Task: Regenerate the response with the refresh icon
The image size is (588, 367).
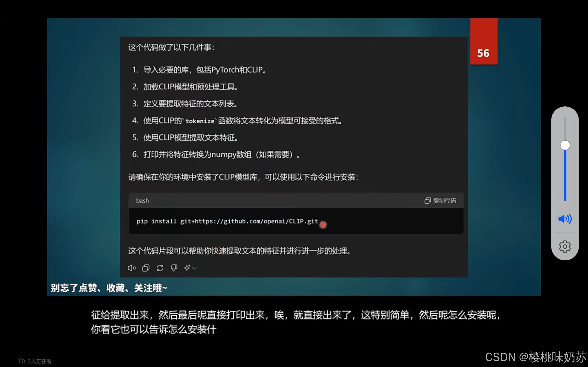Action: coord(160,268)
